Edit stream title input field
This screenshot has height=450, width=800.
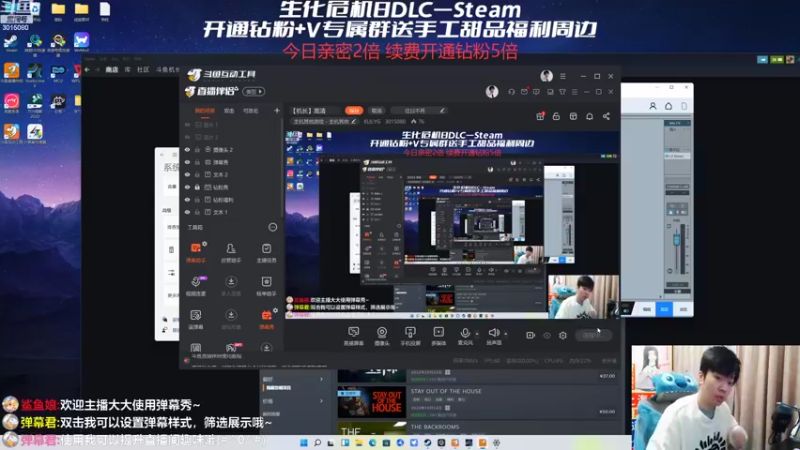tap(315, 110)
